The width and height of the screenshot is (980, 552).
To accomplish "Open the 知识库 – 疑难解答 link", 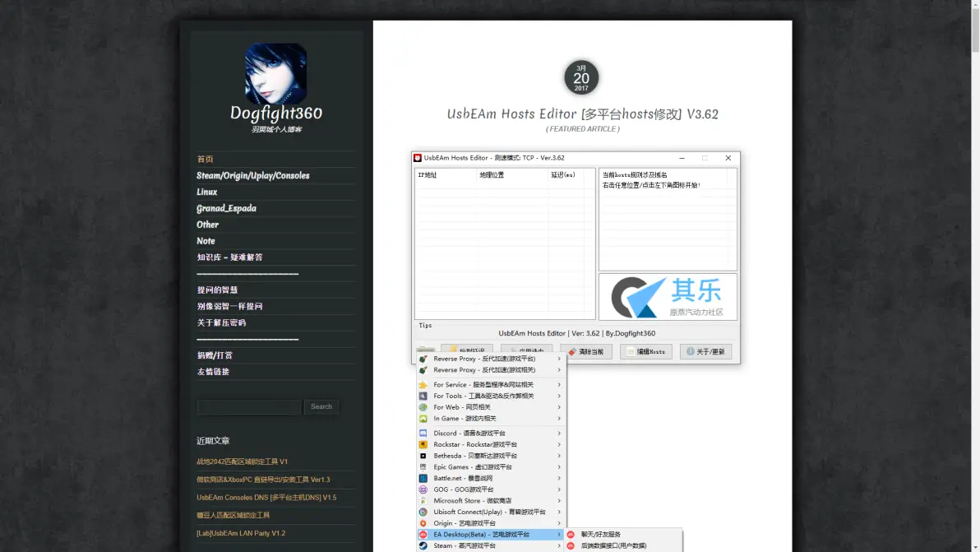I will (x=229, y=257).
